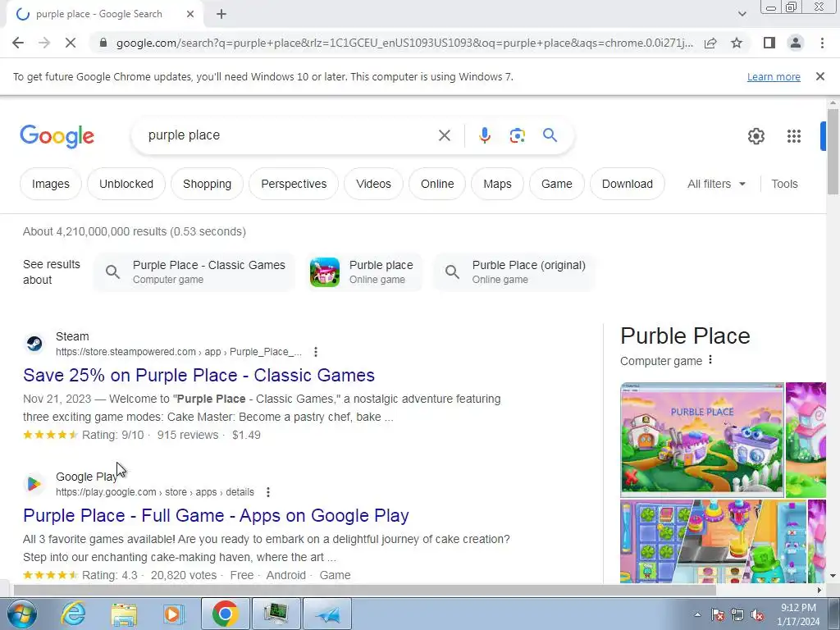The image size is (840, 630).
Task: Click in the purple place search field
Action: [x=290, y=135]
